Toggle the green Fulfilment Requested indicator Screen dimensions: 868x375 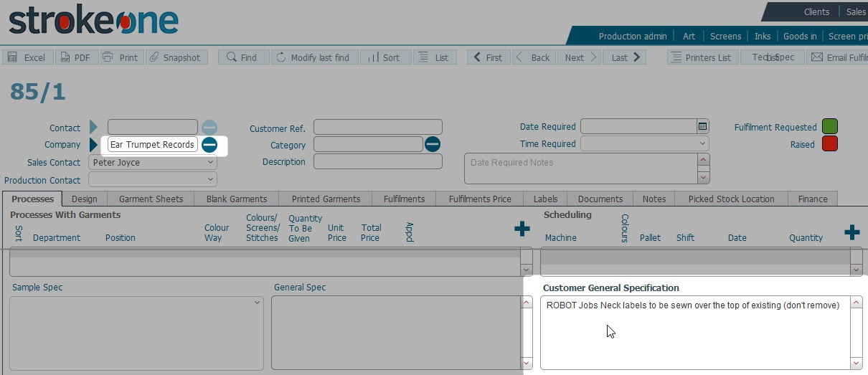click(x=830, y=127)
